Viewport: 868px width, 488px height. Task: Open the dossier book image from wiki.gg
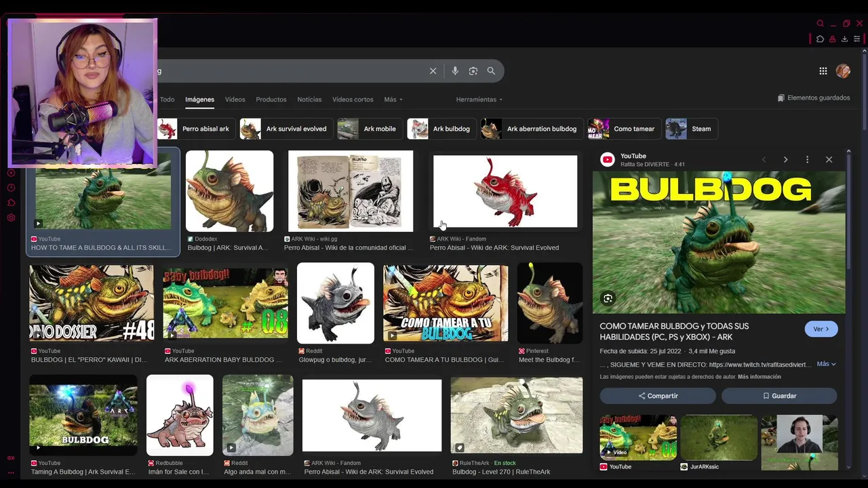(351, 191)
